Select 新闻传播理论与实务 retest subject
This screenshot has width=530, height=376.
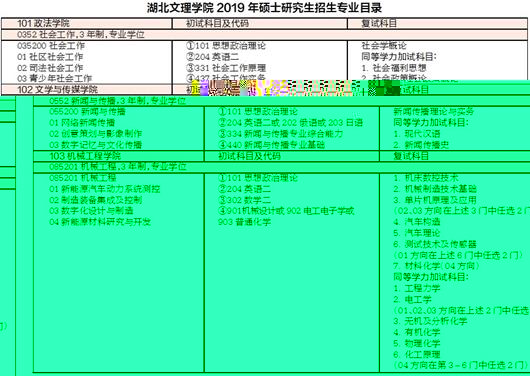pos(433,112)
